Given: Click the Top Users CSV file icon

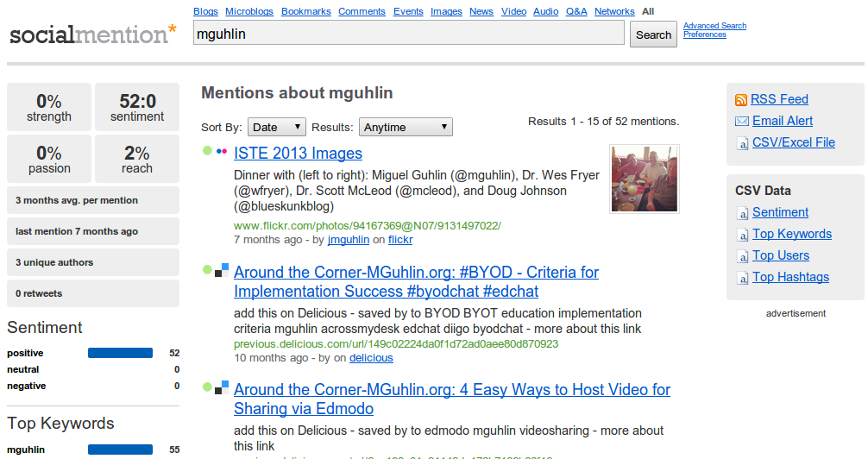Looking at the screenshot, I should click(x=742, y=256).
